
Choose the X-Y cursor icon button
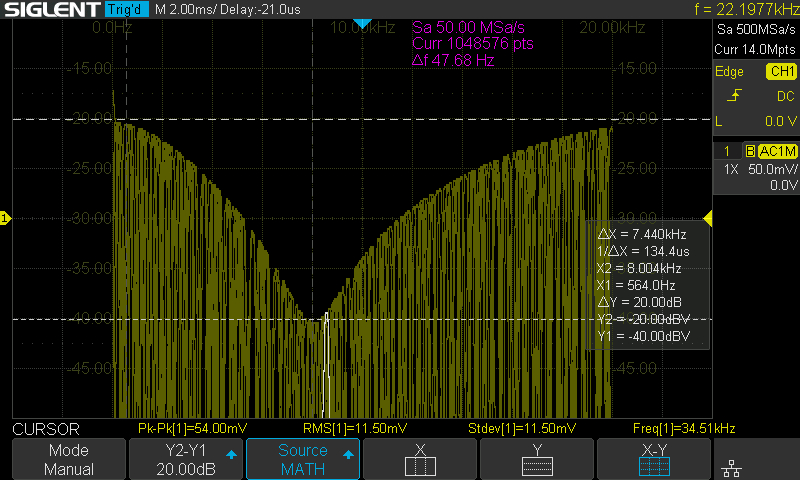(x=655, y=459)
